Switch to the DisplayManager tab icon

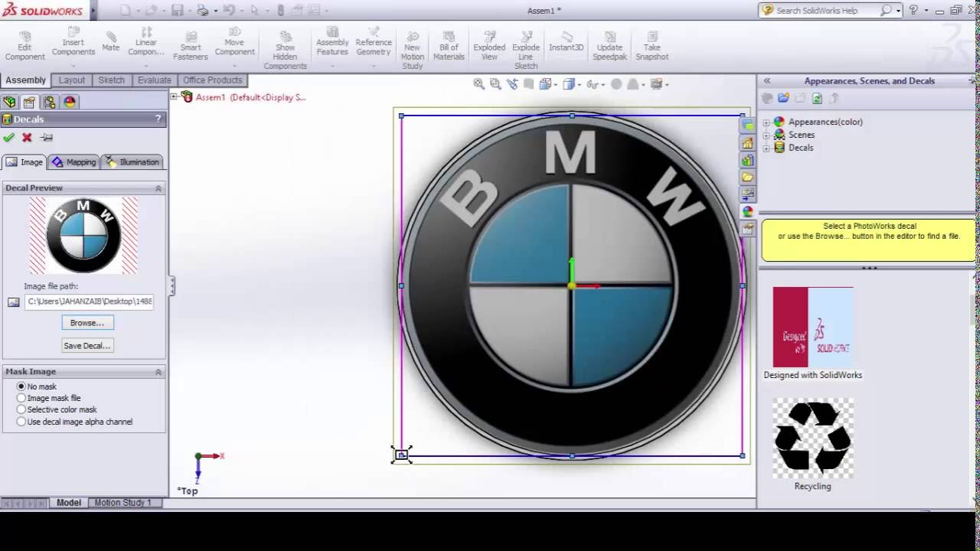pyautogui.click(x=70, y=102)
